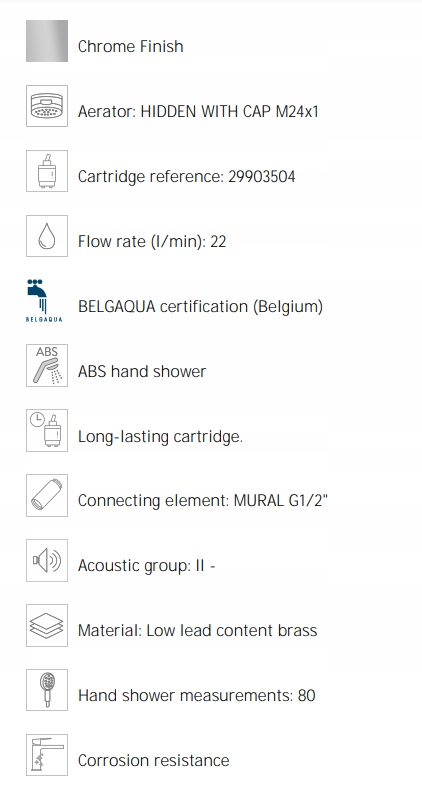
Task: Click the Flow rate (l/min): 22 text
Action: pos(152,242)
